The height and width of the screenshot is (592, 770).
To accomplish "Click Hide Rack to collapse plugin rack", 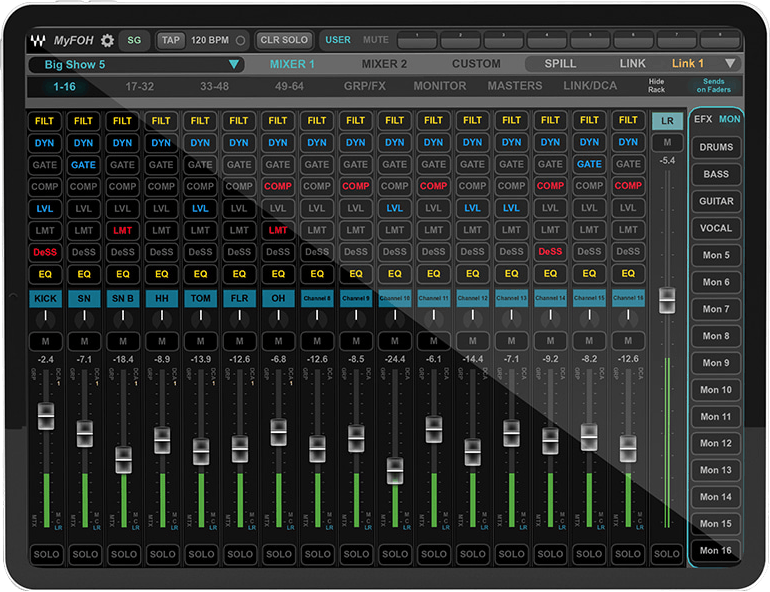I will (x=656, y=86).
